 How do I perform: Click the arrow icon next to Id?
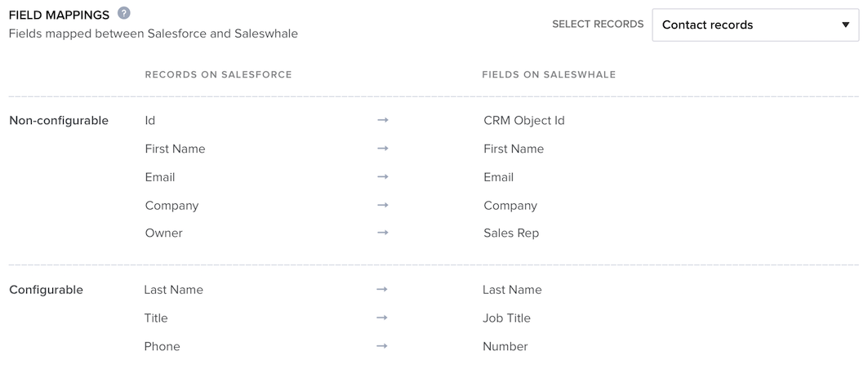pyautogui.click(x=382, y=120)
